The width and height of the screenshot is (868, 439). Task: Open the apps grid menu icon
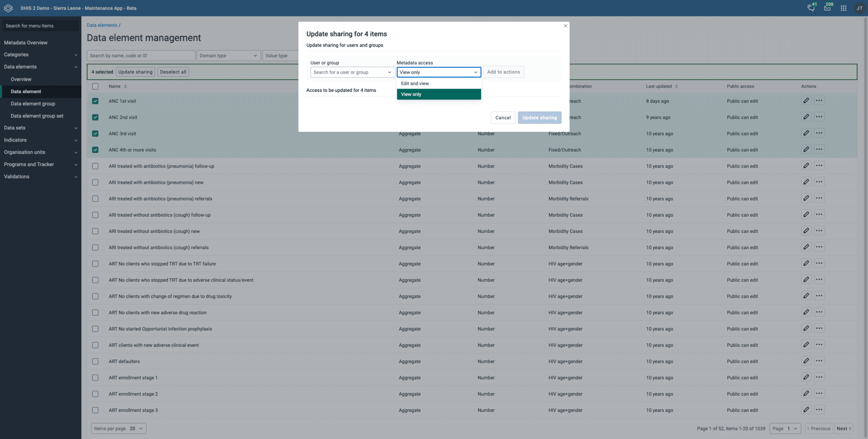pyautogui.click(x=843, y=8)
